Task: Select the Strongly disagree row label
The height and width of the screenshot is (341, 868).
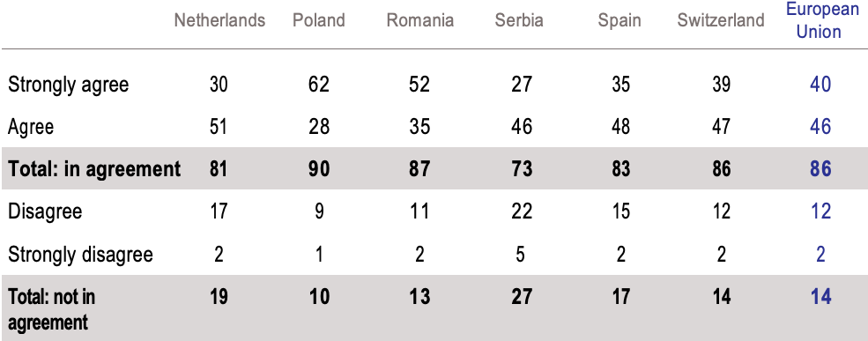Action: tap(80, 255)
